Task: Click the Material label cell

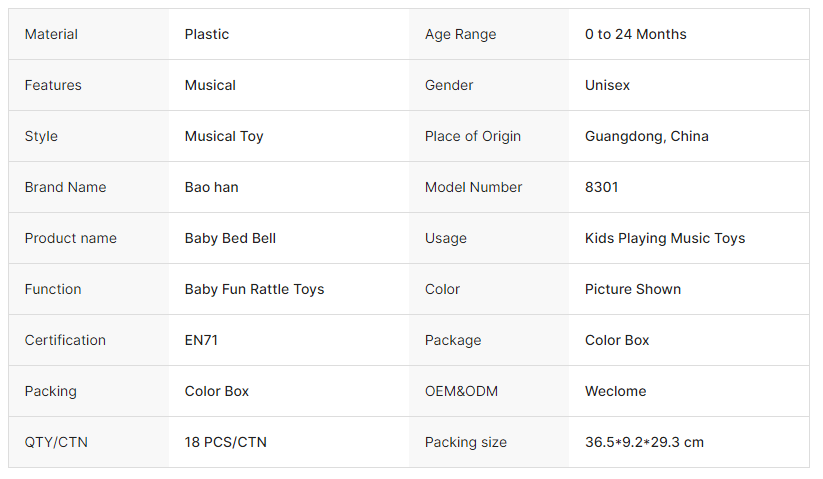Action: pos(51,34)
